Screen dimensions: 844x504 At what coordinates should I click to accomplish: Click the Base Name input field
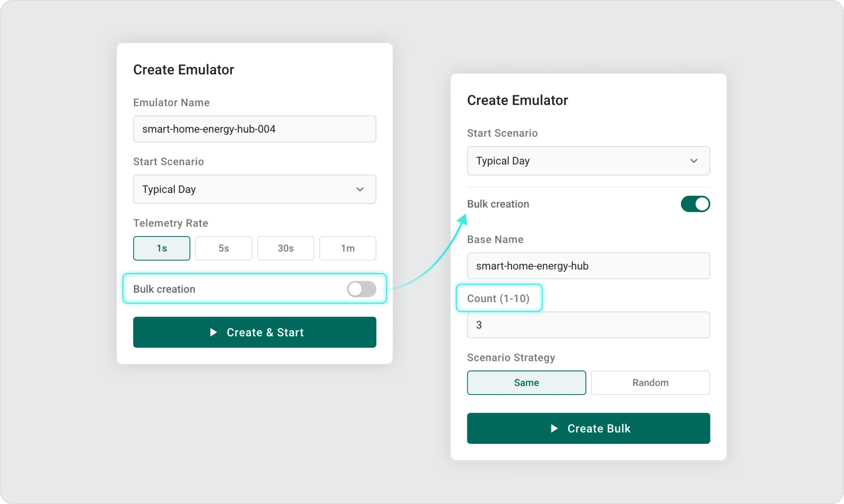pos(588,266)
